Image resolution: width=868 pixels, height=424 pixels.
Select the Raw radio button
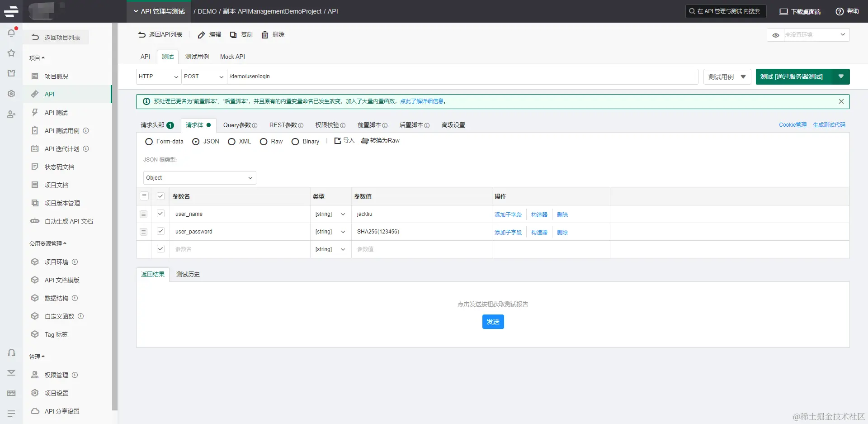(x=264, y=142)
